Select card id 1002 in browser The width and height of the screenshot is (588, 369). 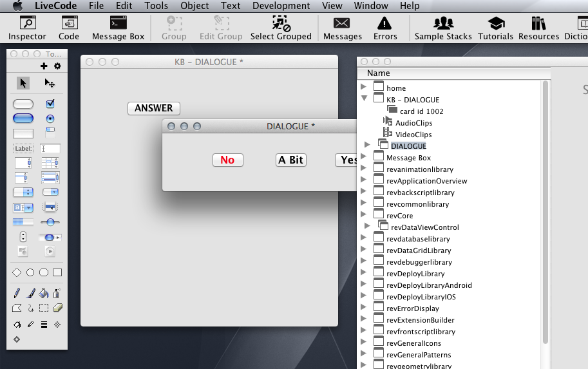(x=421, y=111)
